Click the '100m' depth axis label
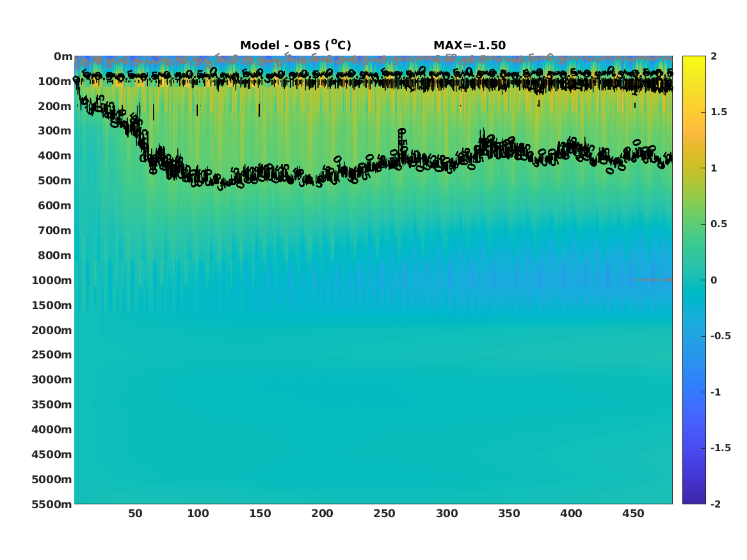Image resolution: width=747 pixels, height=560 pixels. tap(55, 81)
